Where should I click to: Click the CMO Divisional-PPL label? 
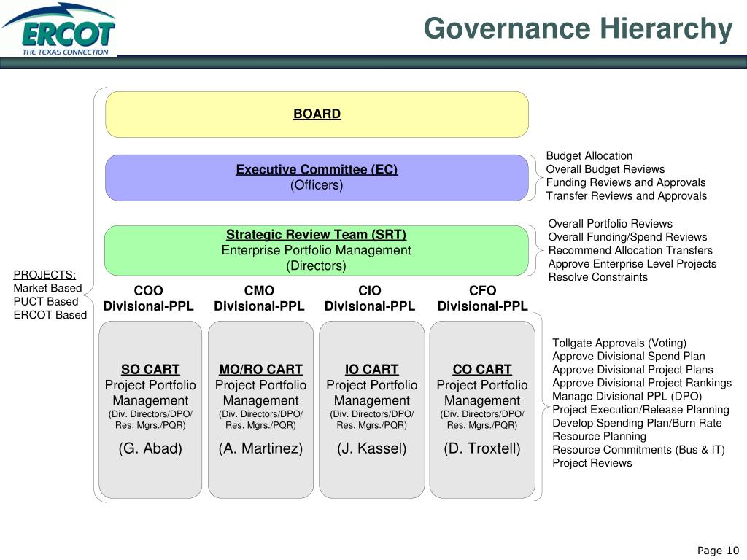coord(259,298)
